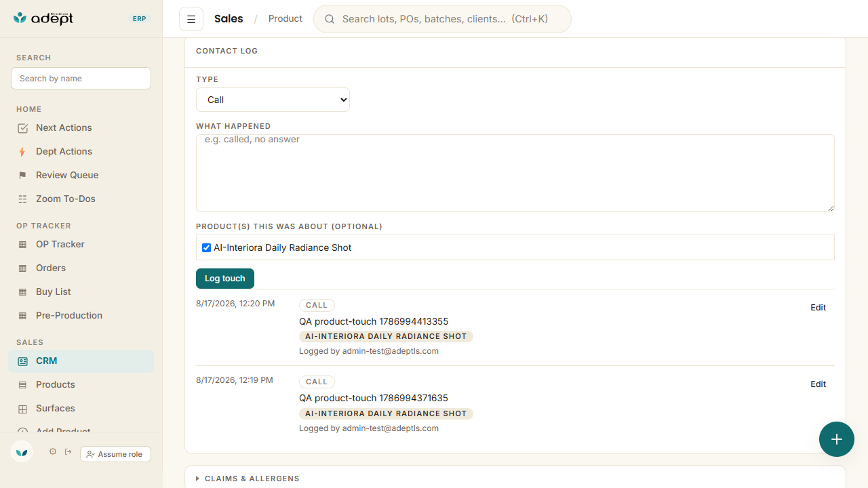Open Surfaces in the sidebar
The image size is (868, 488).
tap(81, 408)
